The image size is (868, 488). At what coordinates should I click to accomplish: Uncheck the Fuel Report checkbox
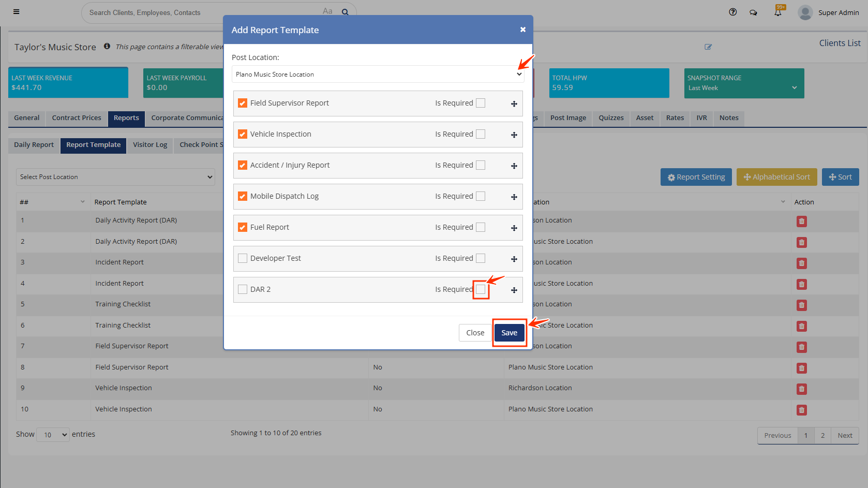243,227
